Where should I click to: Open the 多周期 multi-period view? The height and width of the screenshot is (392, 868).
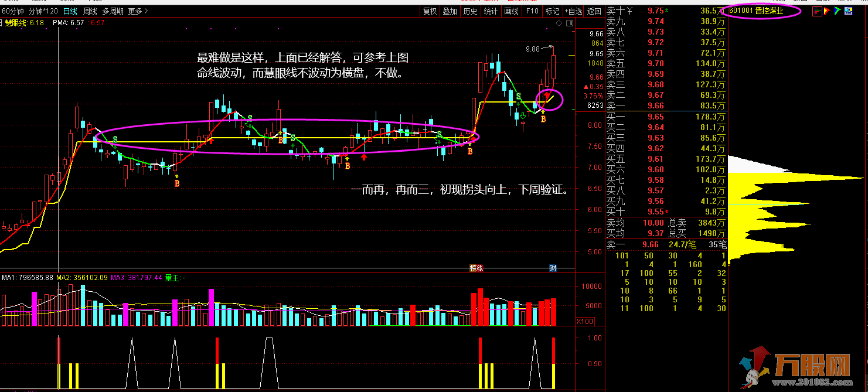113,11
